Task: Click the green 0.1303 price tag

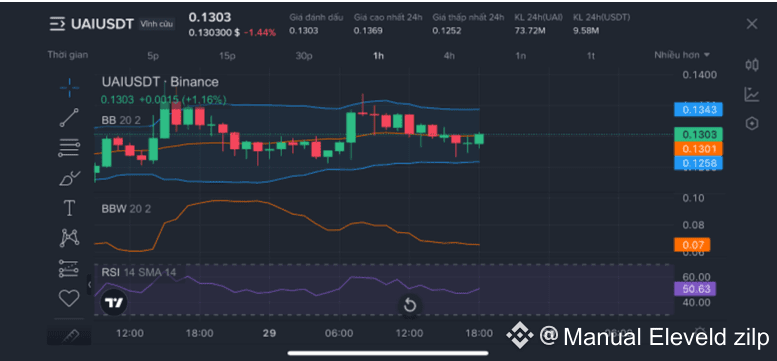Action: 698,135
